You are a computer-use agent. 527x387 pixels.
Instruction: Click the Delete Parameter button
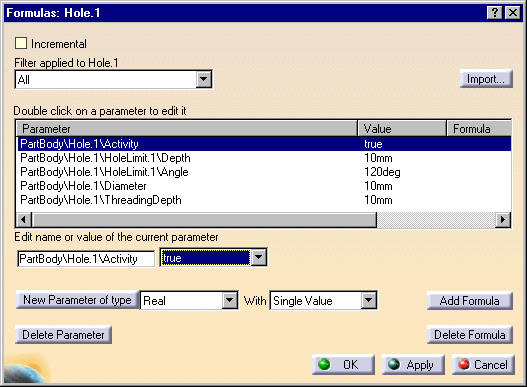point(63,335)
